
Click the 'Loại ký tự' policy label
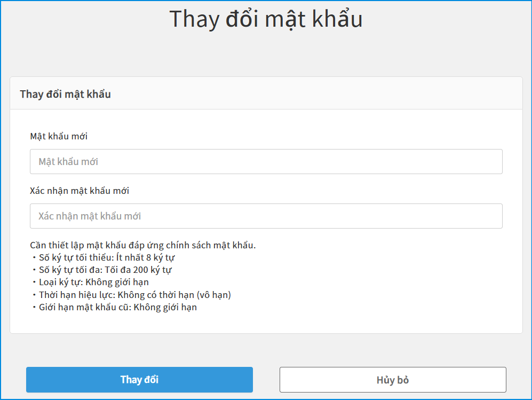click(60, 282)
